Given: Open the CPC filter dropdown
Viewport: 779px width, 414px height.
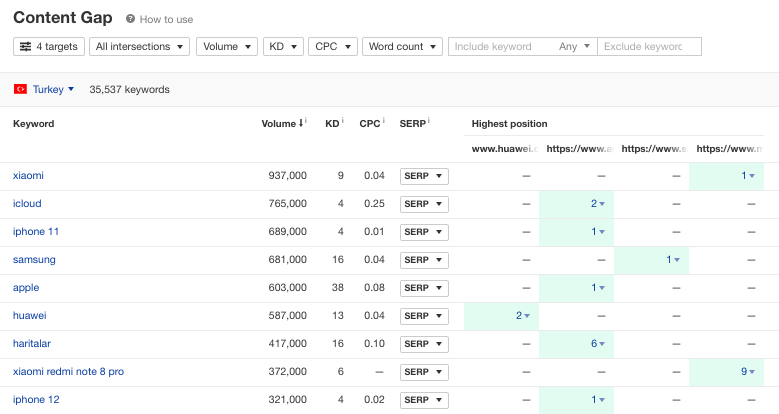Looking at the screenshot, I should [333, 47].
